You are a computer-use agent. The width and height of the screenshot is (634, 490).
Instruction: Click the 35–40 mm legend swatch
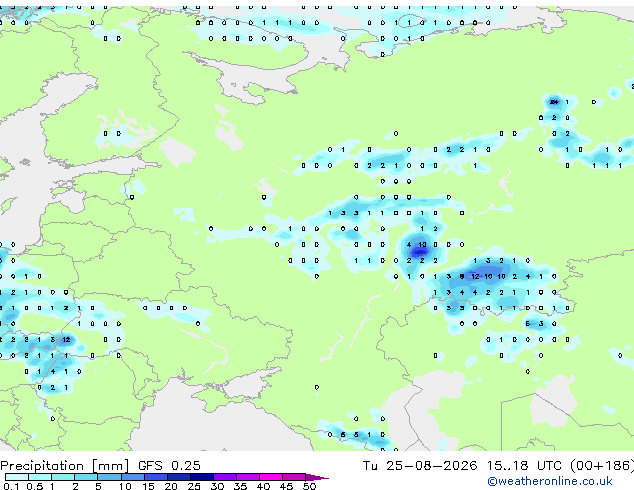coord(248,477)
